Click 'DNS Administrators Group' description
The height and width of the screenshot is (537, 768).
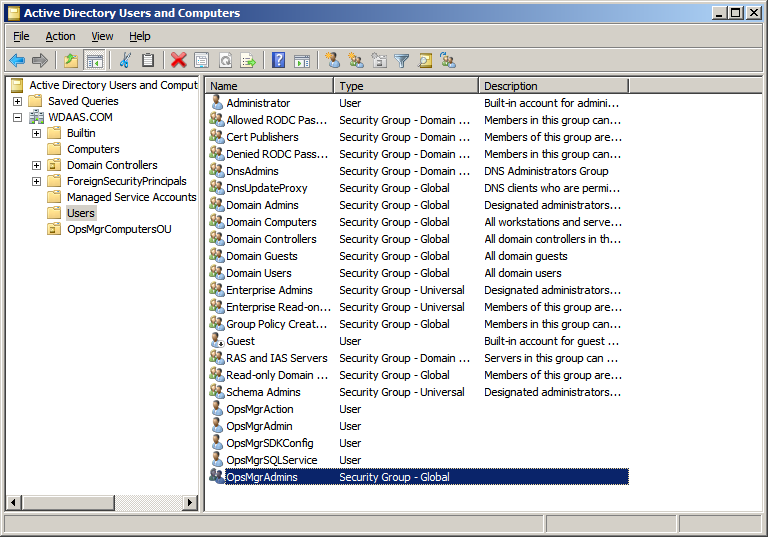point(546,171)
